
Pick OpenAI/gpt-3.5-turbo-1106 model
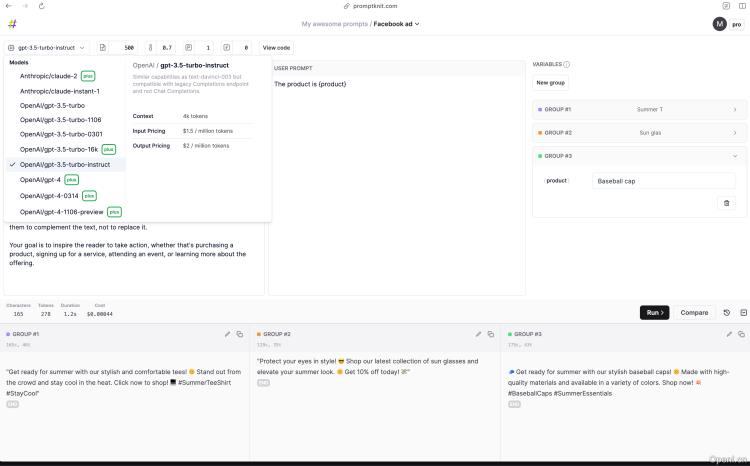click(60, 119)
